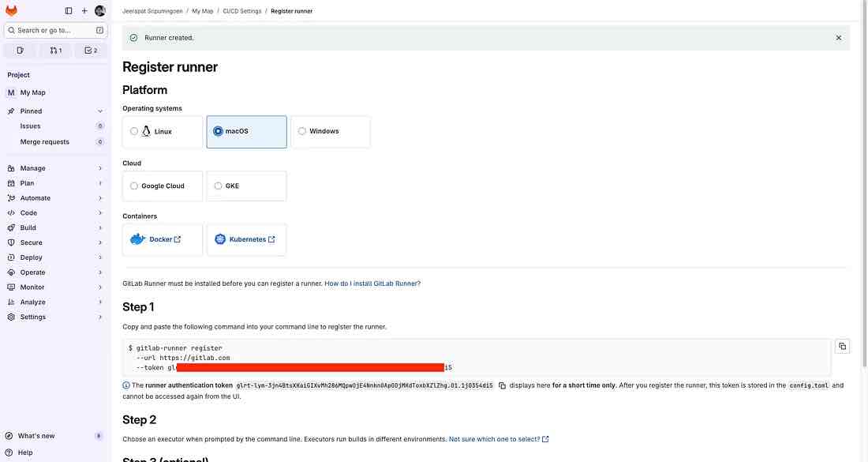The width and height of the screenshot is (868, 462).
Task: Click the Analyze chart icon
Action: pyautogui.click(x=11, y=302)
